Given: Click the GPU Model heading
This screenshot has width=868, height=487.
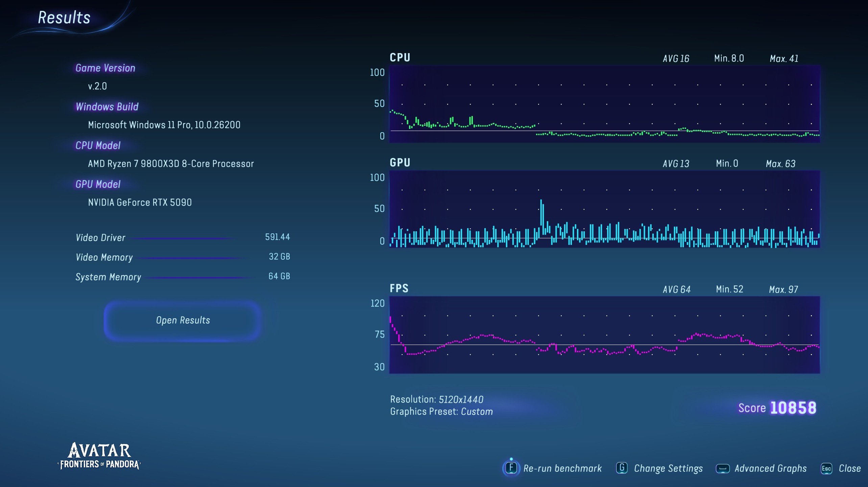Looking at the screenshot, I should coord(98,184).
